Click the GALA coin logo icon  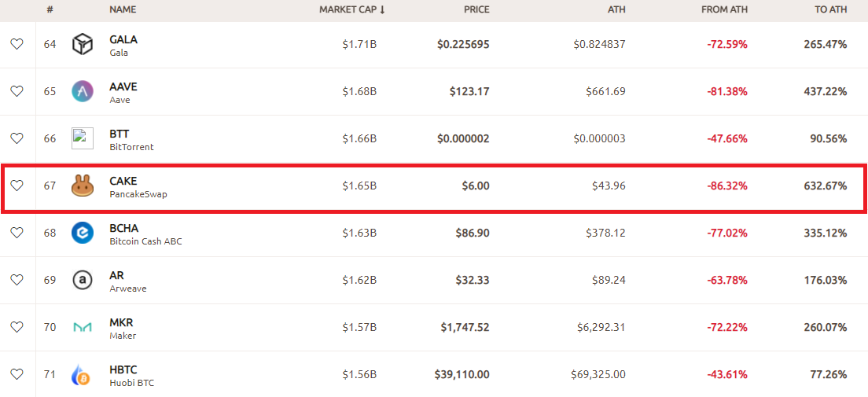[x=83, y=44]
